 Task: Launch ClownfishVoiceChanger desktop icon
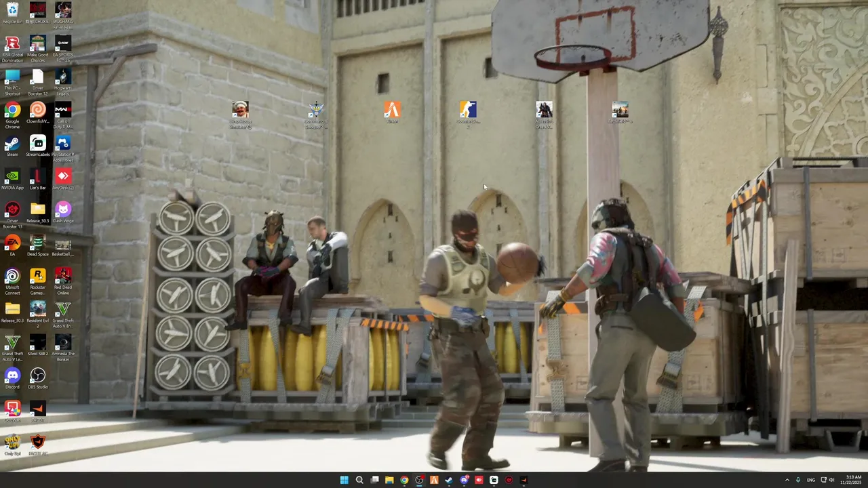(x=37, y=113)
